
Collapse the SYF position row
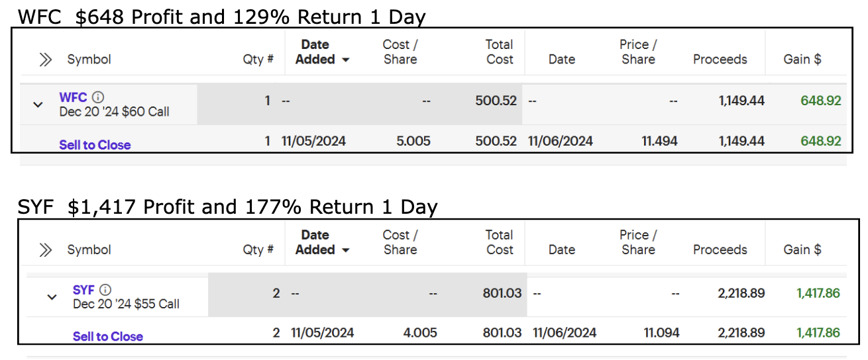[52, 297]
